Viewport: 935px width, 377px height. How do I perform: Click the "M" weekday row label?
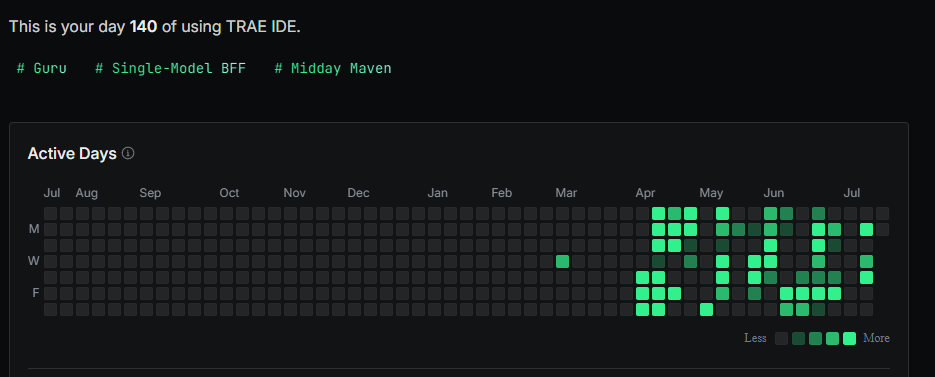[34, 229]
